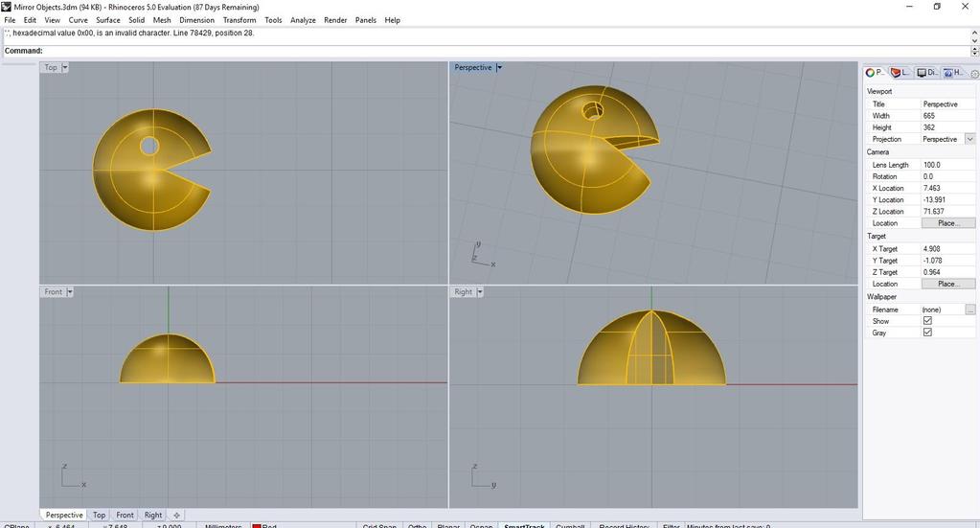The height and width of the screenshot is (528, 980).
Task: Open the Render menu
Action: [335, 20]
